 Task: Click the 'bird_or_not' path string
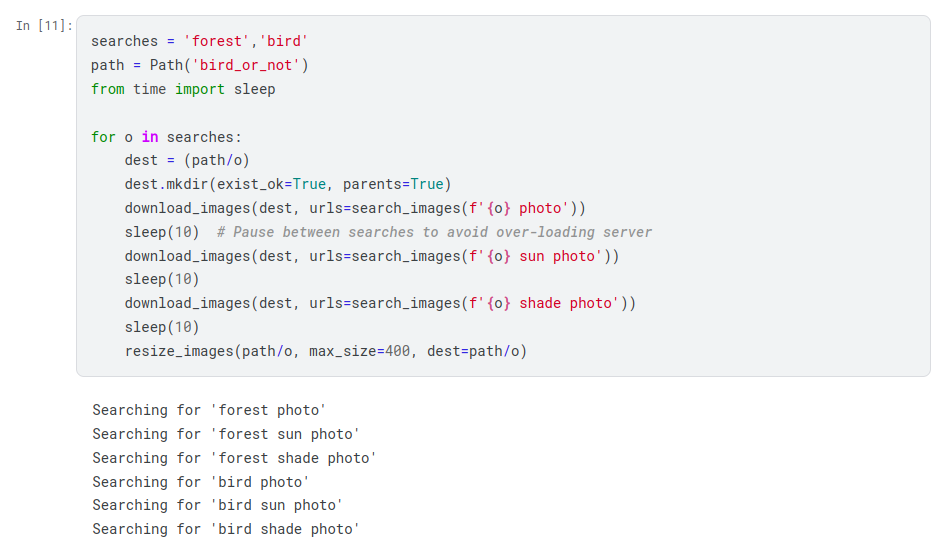pyautogui.click(x=253, y=65)
